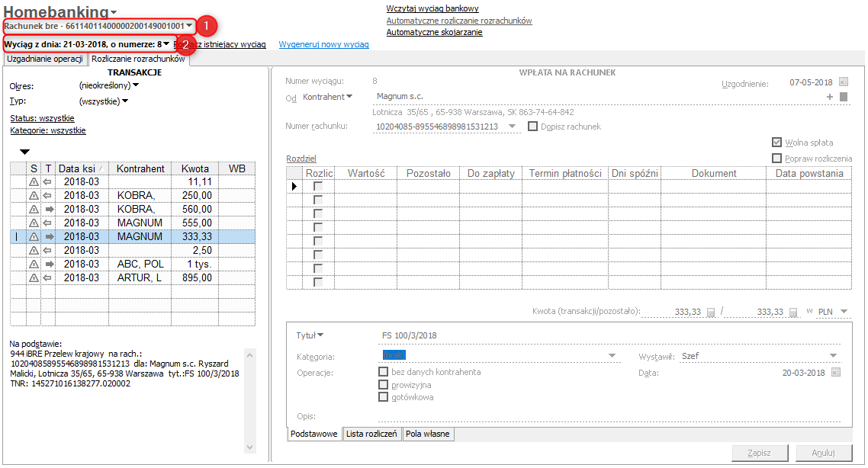Select ARTUR, L 895,00 transaction row
Screen dimensions: 868x468
click(133, 277)
